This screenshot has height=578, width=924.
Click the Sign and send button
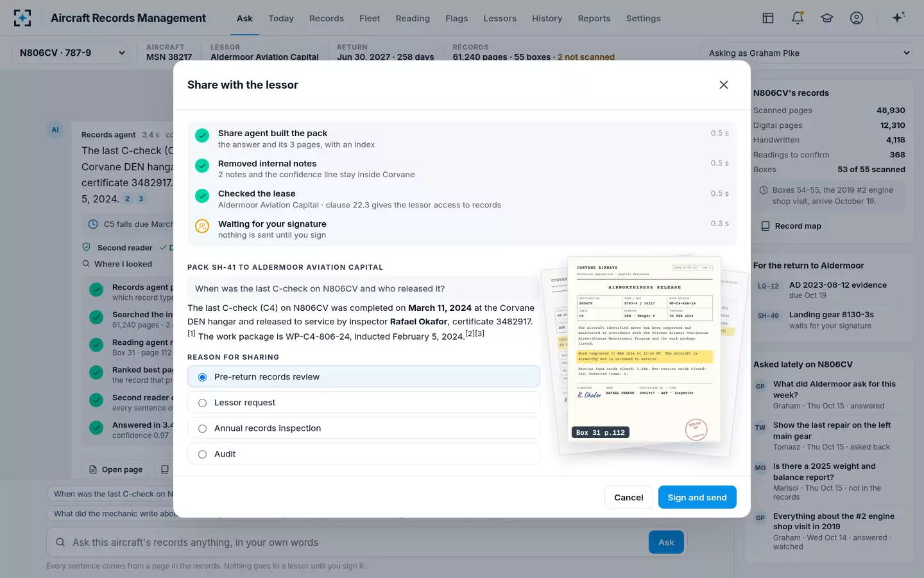(697, 497)
